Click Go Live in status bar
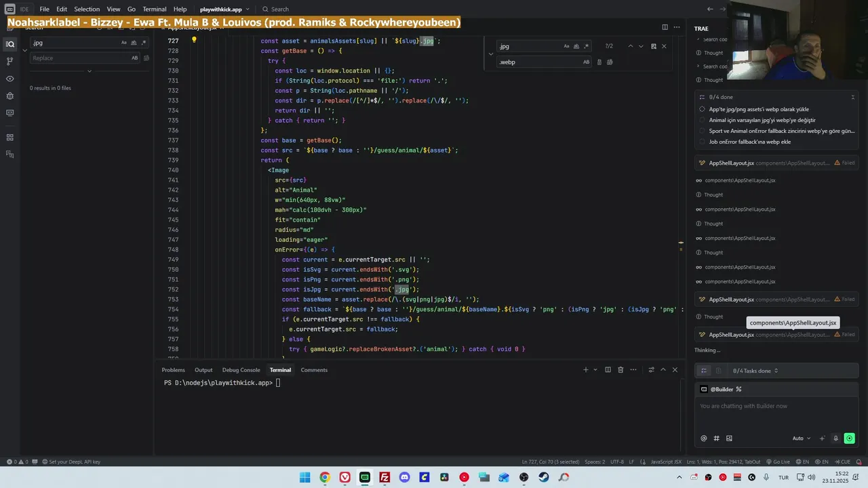This screenshot has width=868, height=488. (x=778, y=462)
